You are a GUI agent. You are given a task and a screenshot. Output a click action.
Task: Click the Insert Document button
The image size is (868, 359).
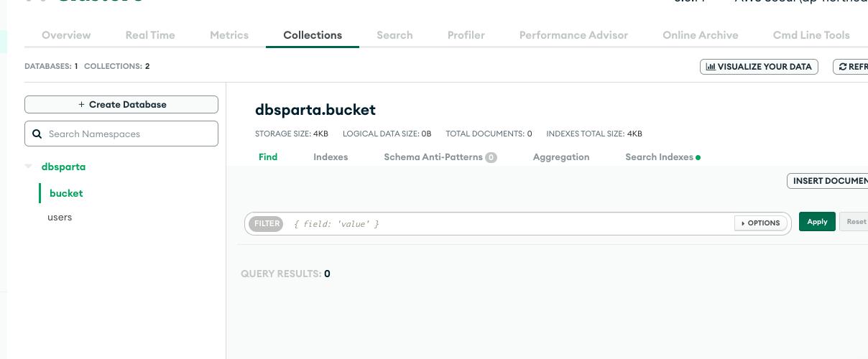click(x=827, y=181)
